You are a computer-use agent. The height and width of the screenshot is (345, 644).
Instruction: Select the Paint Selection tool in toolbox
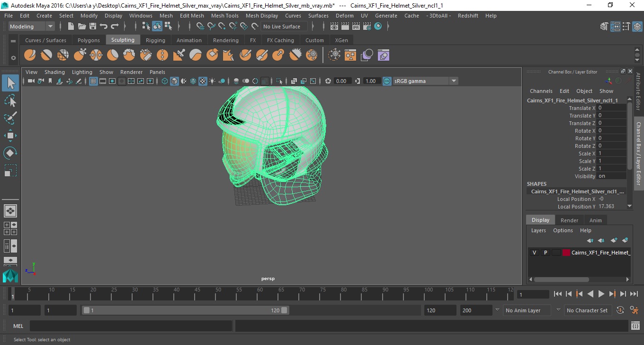coord(10,118)
